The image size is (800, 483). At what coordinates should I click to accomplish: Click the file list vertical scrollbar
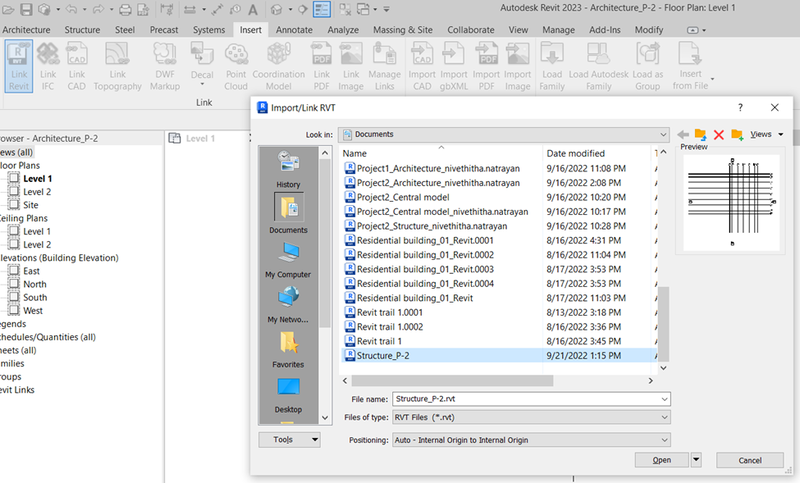pyautogui.click(x=663, y=324)
